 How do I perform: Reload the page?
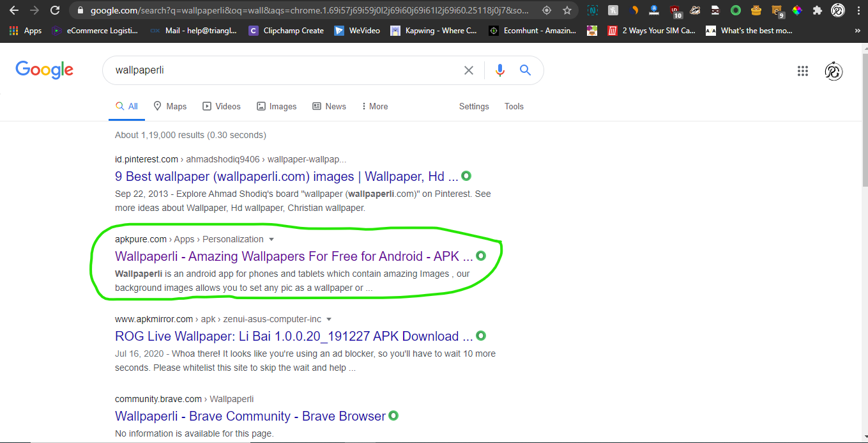point(55,10)
